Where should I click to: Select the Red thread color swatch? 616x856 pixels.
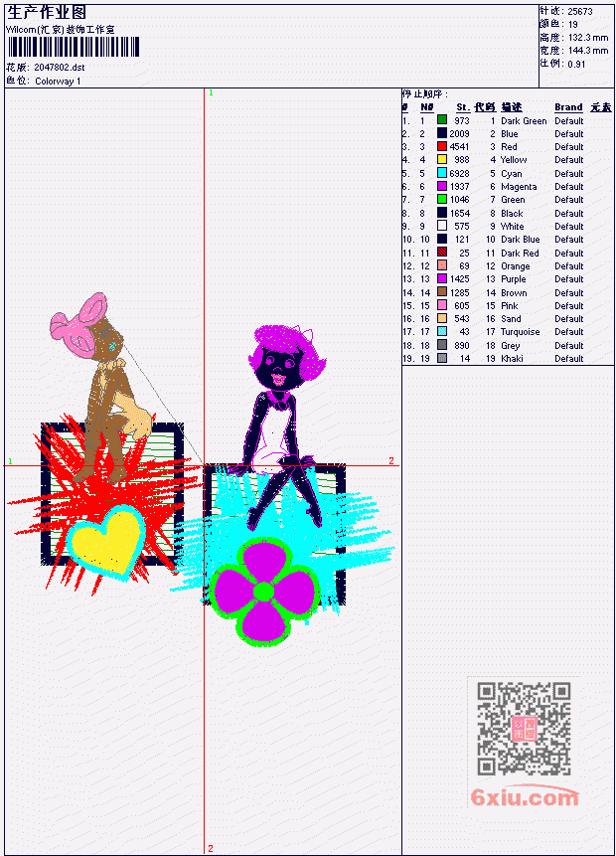pyautogui.click(x=442, y=146)
